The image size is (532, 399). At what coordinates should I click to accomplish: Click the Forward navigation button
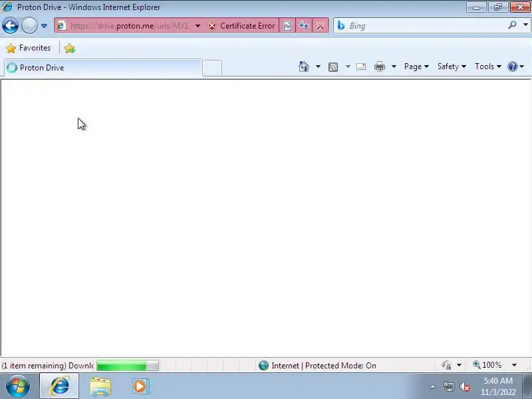pos(29,26)
